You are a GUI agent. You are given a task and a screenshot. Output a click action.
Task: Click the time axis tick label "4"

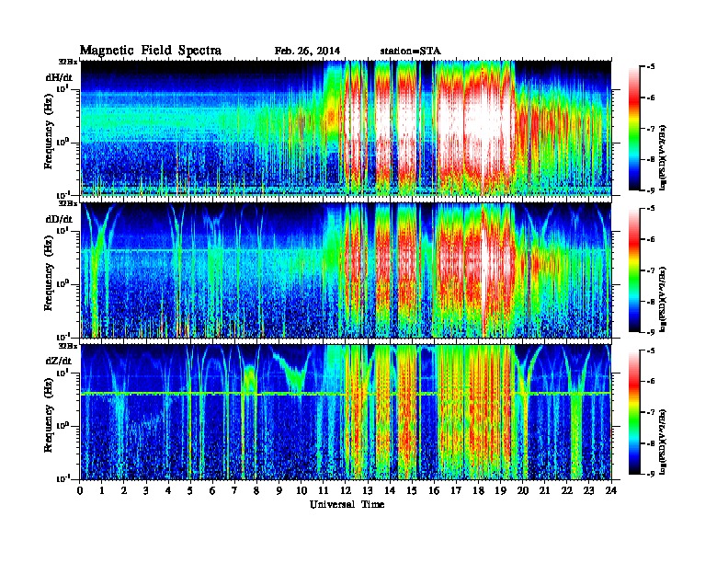point(168,490)
